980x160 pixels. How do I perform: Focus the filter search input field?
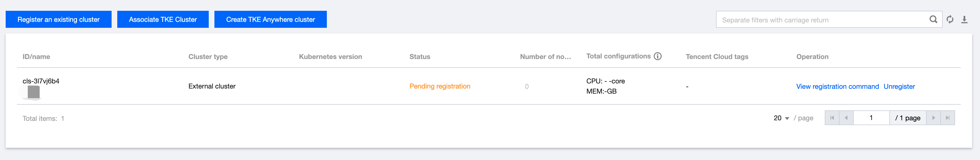[822, 20]
